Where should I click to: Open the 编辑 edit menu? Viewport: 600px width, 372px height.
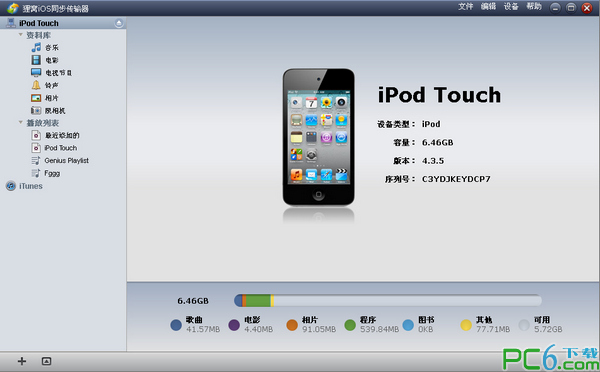[488, 7]
